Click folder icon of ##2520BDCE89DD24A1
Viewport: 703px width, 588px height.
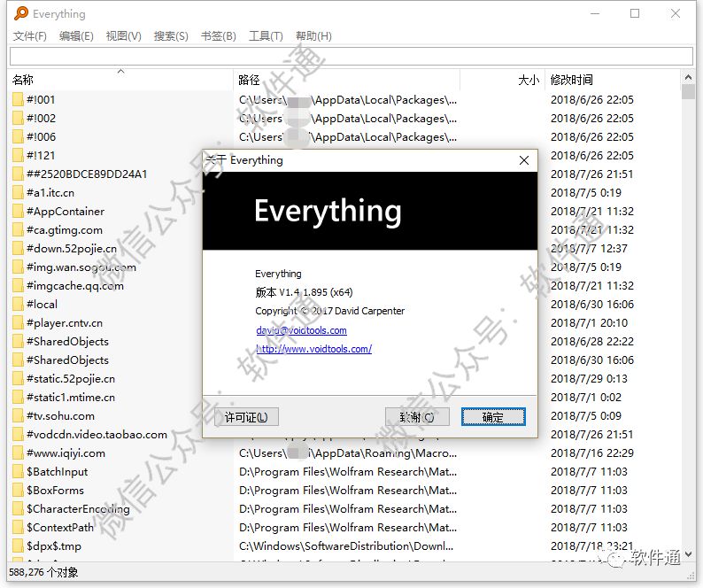[x=18, y=174]
